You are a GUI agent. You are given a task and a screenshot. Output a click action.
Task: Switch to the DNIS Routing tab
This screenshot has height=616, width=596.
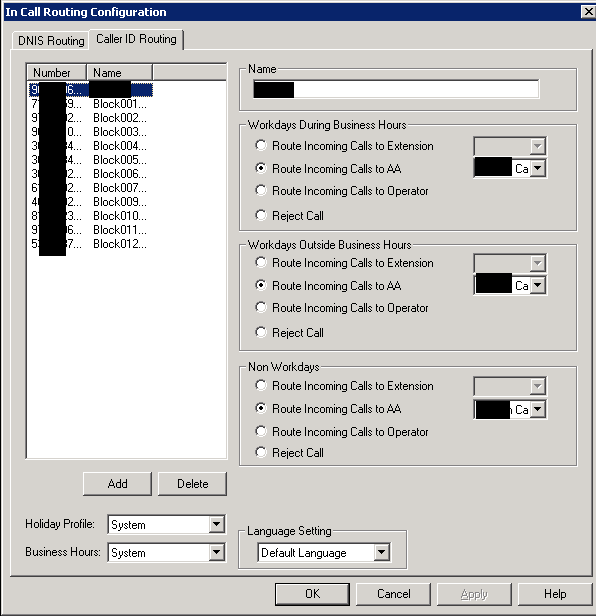click(x=51, y=40)
